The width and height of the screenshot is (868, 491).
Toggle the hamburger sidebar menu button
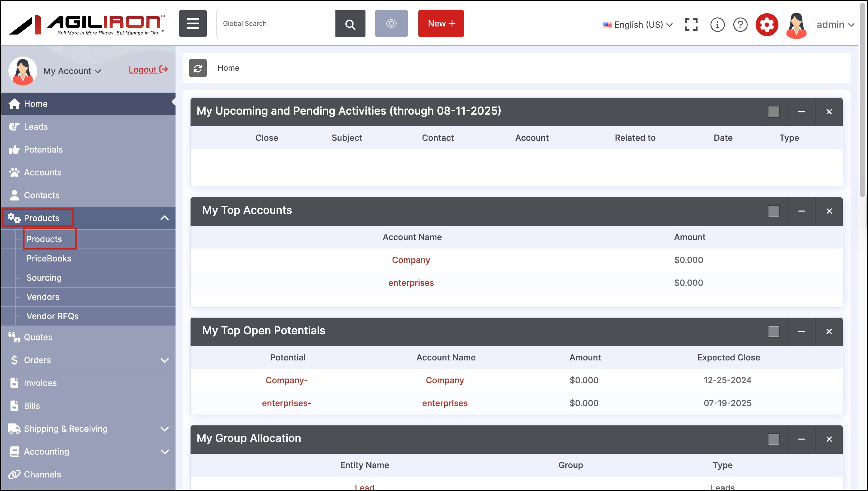point(193,23)
